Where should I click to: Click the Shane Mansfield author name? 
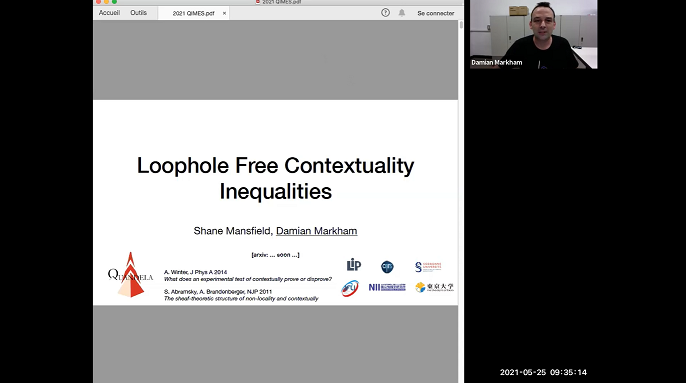click(232, 231)
